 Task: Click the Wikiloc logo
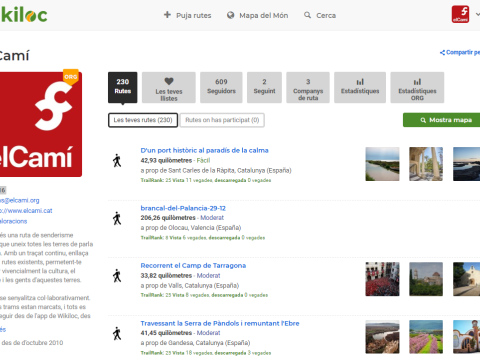pyautogui.click(x=24, y=15)
